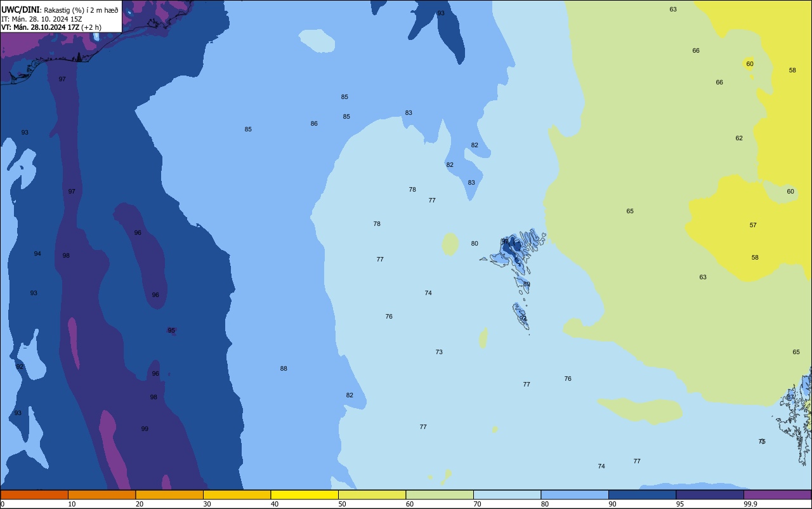Click the small green patch west of the islands

(450, 244)
